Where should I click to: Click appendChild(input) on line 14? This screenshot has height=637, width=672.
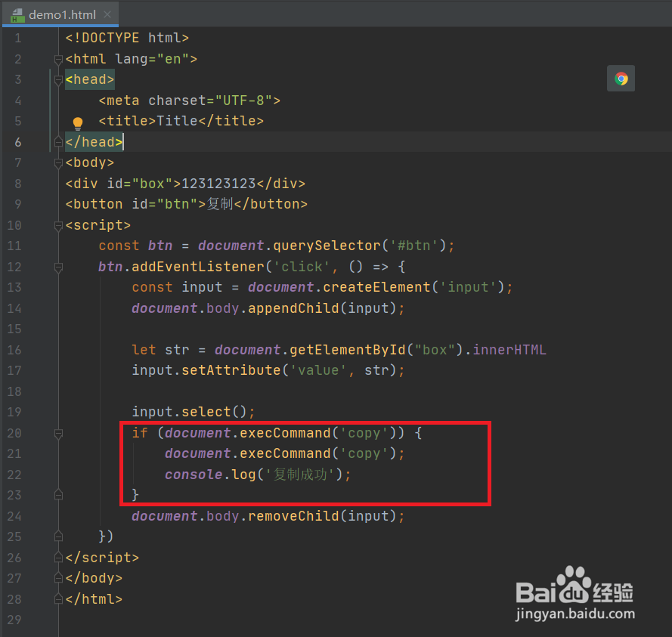pyautogui.click(x=322, y=308)
